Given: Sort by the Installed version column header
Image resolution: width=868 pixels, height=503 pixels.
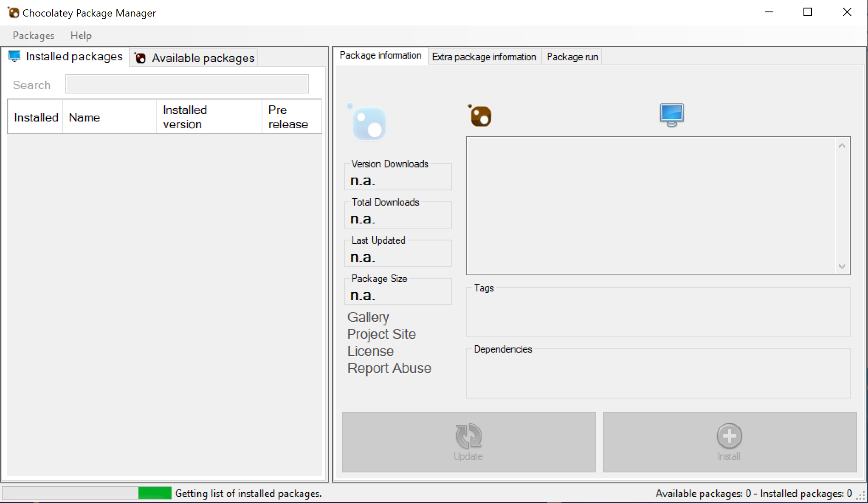Looking at the screenshot, I should point(209,117).
